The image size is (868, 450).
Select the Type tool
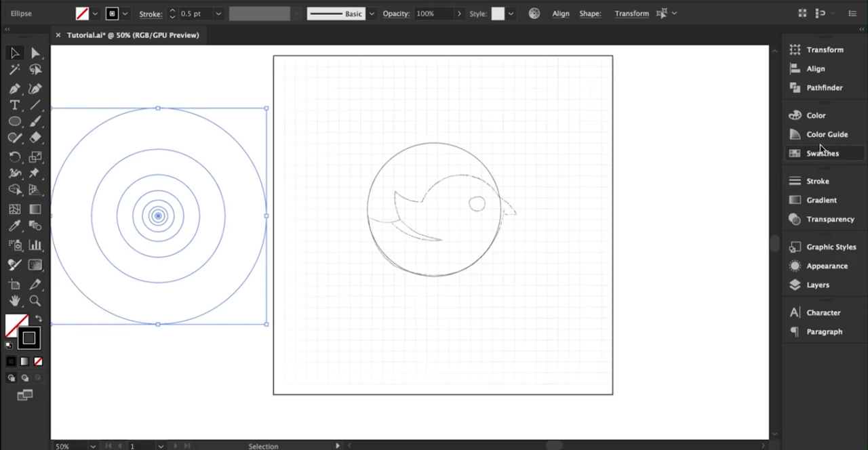tap(14, 105)
